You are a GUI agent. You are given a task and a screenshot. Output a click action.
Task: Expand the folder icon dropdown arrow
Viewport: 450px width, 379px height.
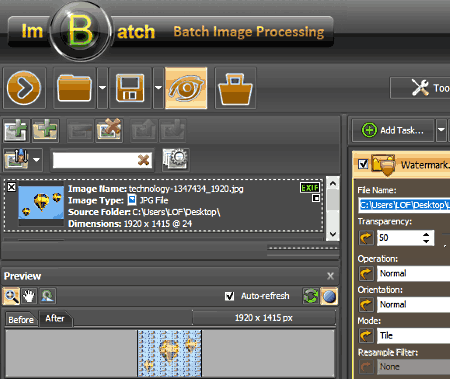click(102, 88)
